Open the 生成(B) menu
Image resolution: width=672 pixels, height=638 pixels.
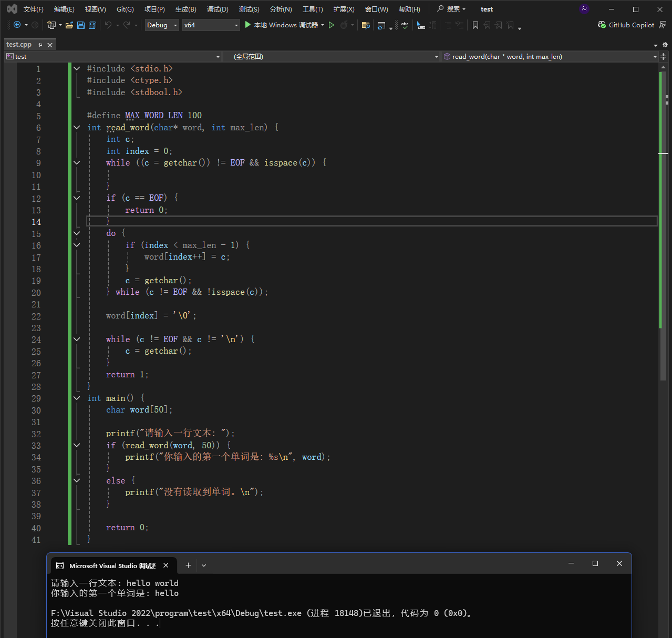(x=185, y=9)
